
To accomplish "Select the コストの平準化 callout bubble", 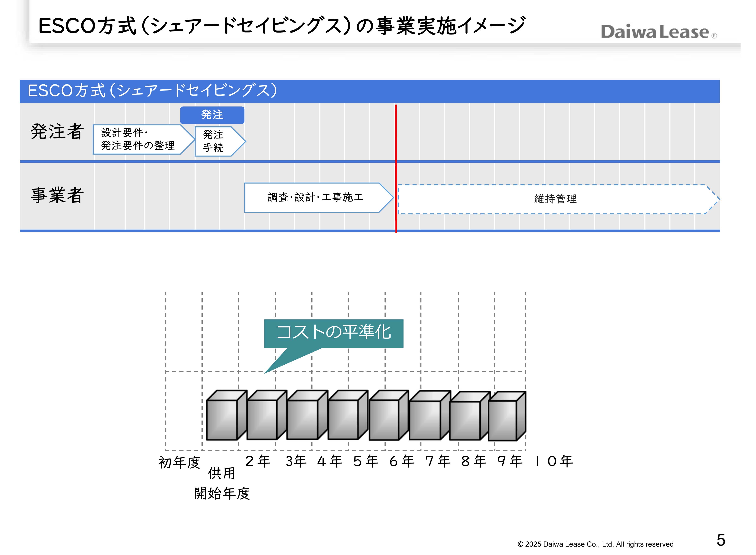I will pos(333,333).
